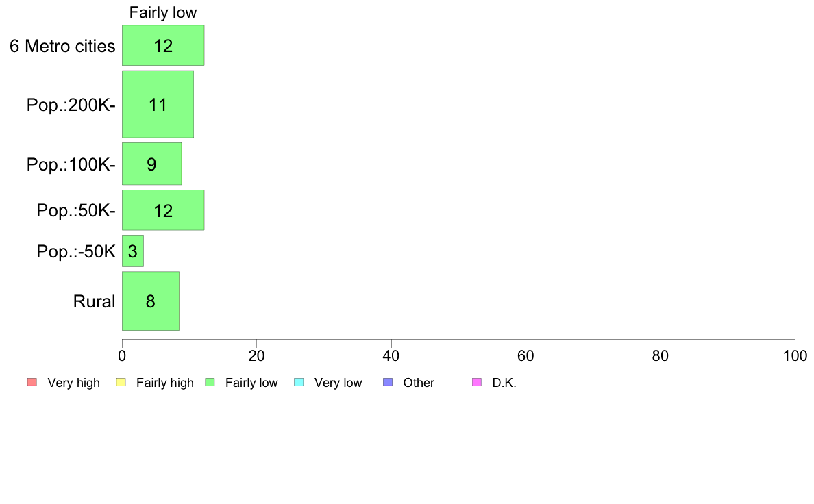Select the Pop.:200K- bar showing 11
Image resolution: width=814 pixels, height=504 pixels.
[158, 104]
